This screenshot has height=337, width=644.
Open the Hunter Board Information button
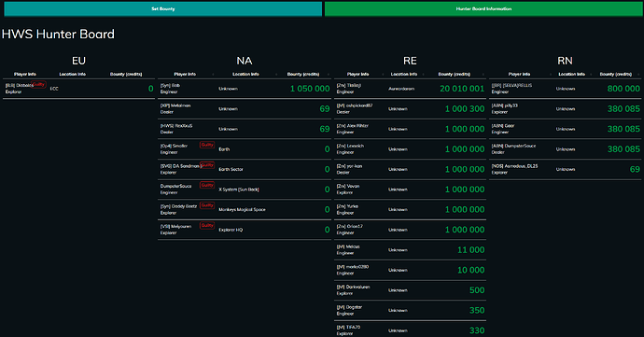point(483,8)
